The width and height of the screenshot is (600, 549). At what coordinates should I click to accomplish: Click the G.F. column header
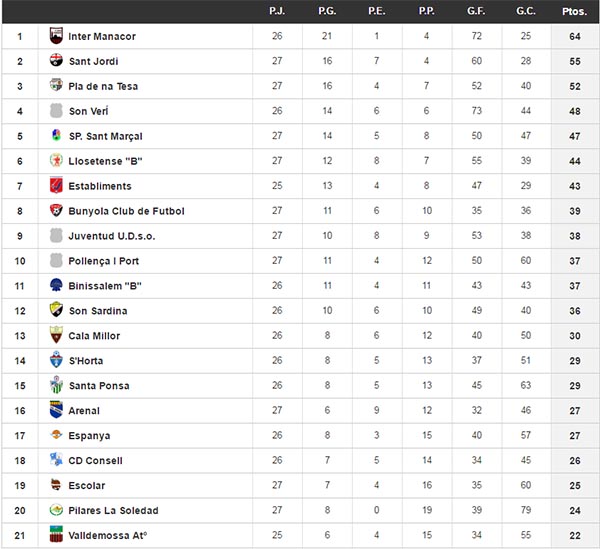pos(476,11)
